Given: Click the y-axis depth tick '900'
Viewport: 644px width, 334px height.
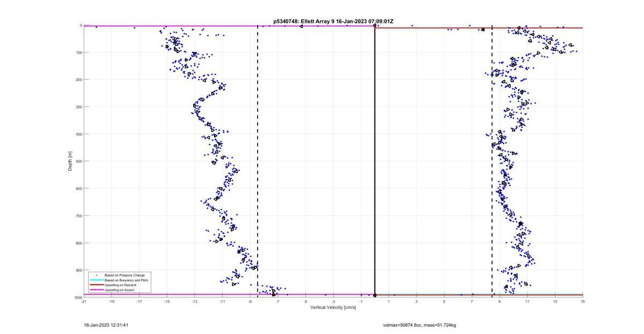Looking at the screenshot, I should pos(78,270).
